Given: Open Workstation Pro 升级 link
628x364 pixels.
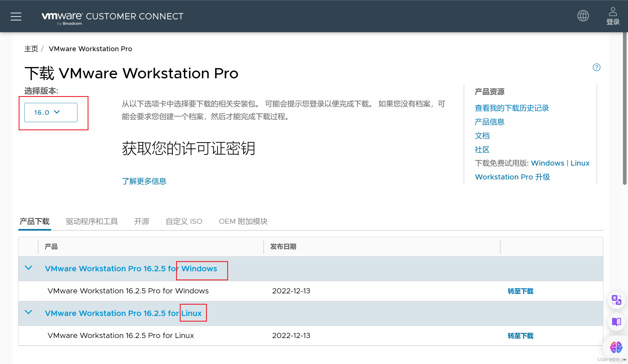Looking at the screenshot, I should (512, 177).
